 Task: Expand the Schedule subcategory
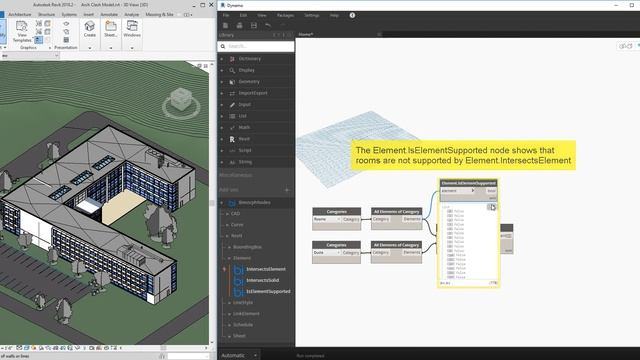tap(229, 325)
